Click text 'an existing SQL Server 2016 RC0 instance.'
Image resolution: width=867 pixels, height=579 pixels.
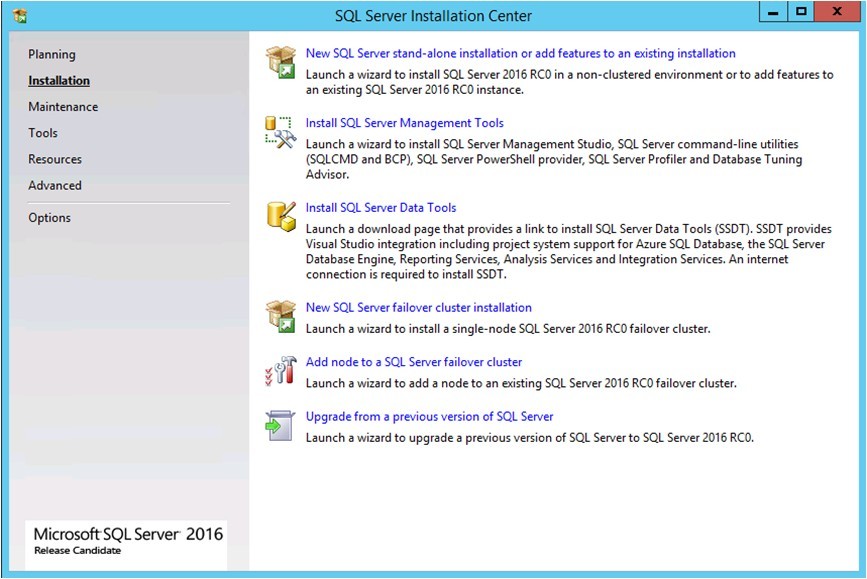(415, 90)
